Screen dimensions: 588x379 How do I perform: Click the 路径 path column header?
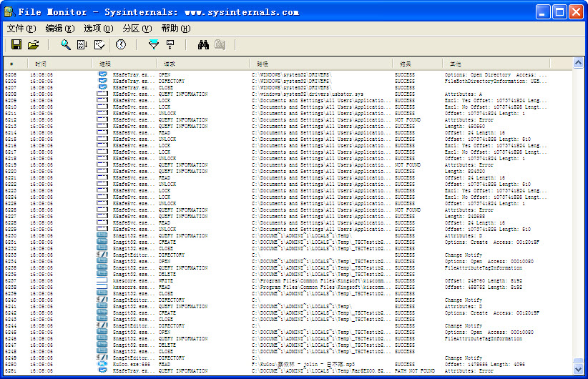tap(322, 64)
